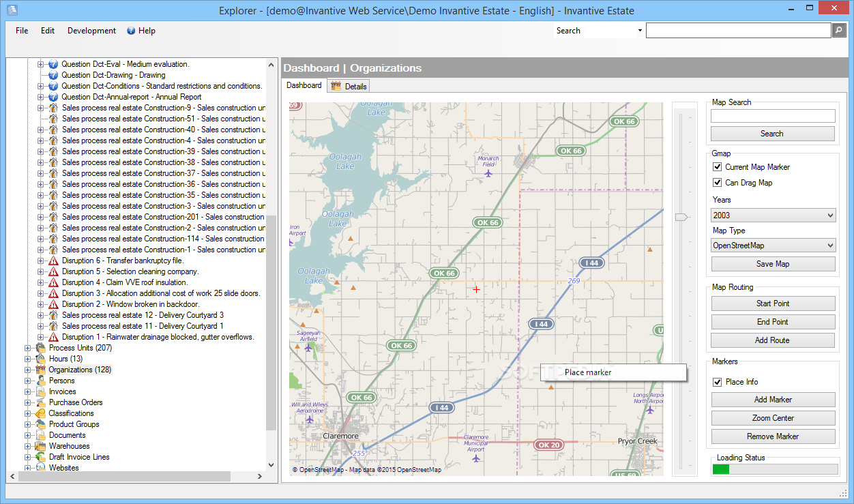Click the tree panel vertical scrollbar thumb
The width and height of the screenshot is (854, 504).
point(271,322)
